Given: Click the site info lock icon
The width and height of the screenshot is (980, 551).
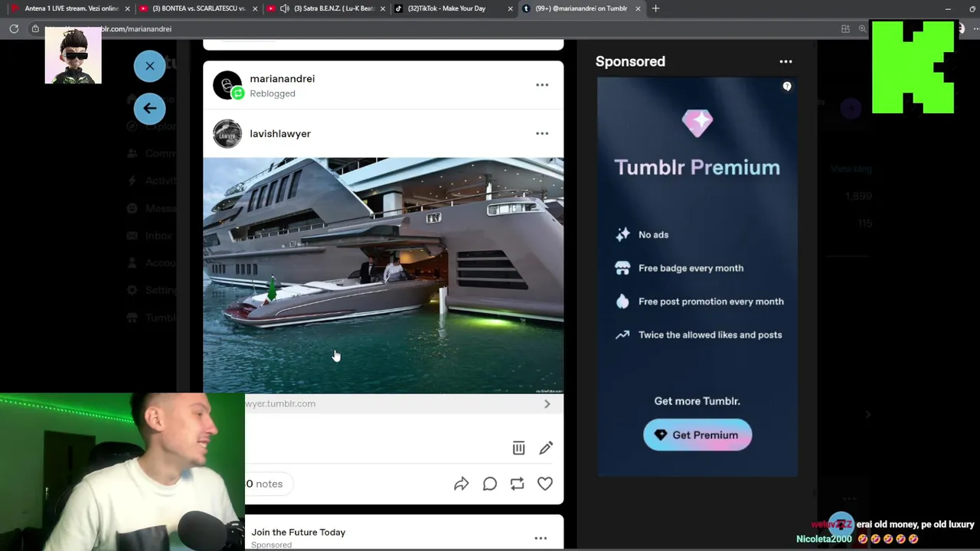Looking at the screenshot, I should pos(35,28).
